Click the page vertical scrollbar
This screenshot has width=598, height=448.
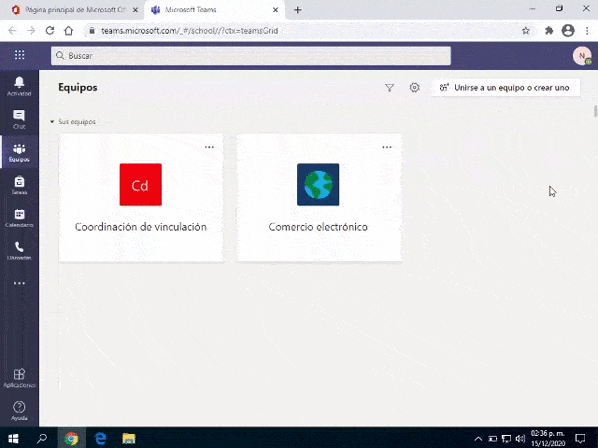click(x=595, y=111)
